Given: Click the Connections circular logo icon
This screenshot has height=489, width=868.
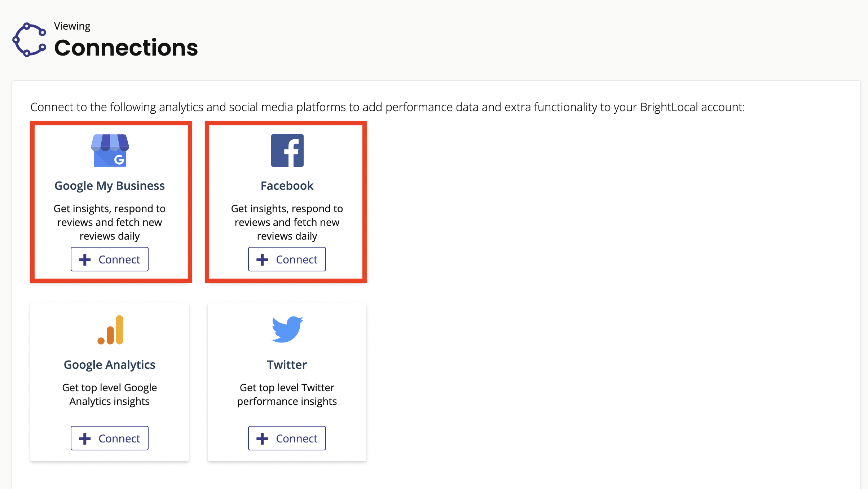Looking at the screenshot, I should (x=29, y=40).
